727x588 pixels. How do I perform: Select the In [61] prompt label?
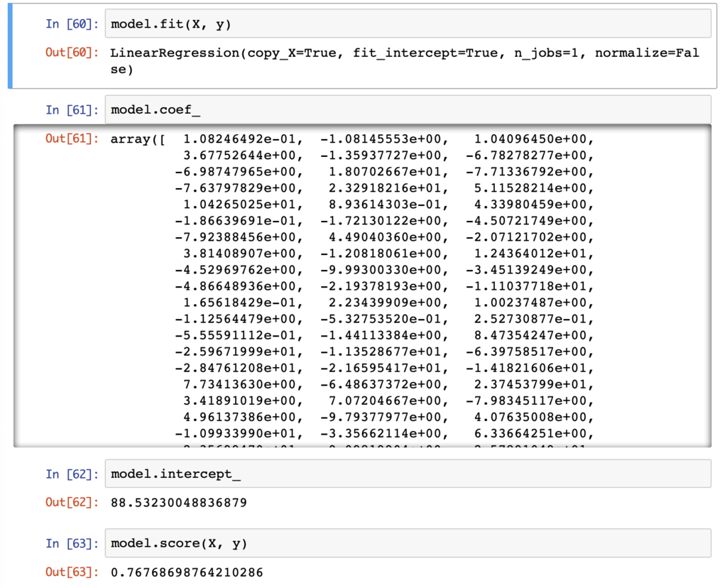click(72, 110)
